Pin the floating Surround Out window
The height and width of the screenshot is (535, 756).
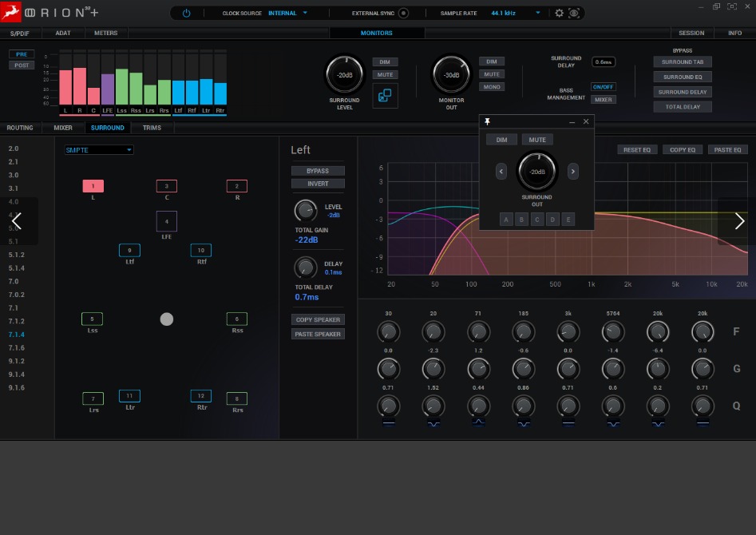[488, 121]
